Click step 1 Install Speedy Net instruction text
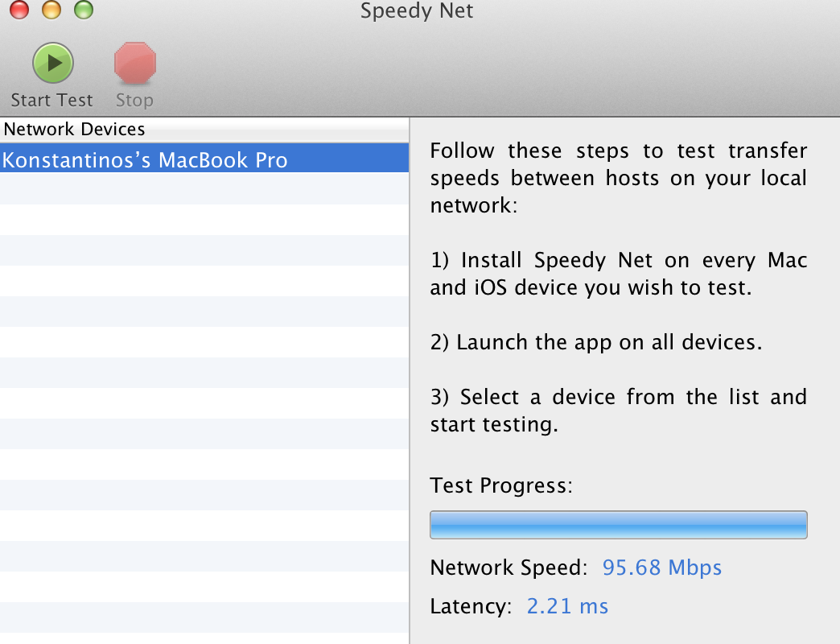The height and width of the screenshot is (644, 840). pyautogui.click(x=618, y=274)
